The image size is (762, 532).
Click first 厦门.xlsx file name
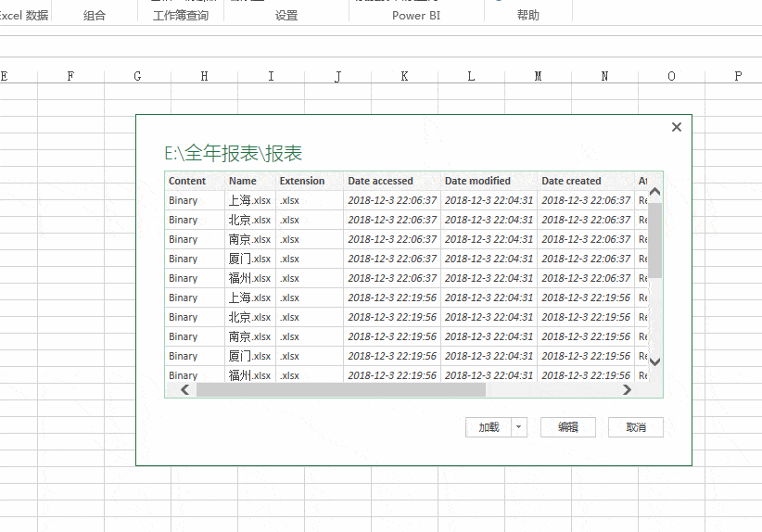pyautogui.click(x=249, y=259)
